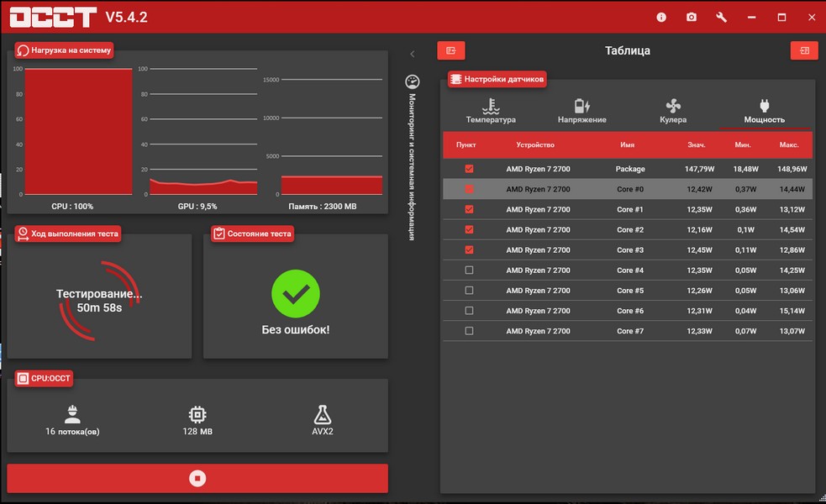Click the Core #0 name cell
Viewport: 826px width, 504px height.
[x=630, y=189]
